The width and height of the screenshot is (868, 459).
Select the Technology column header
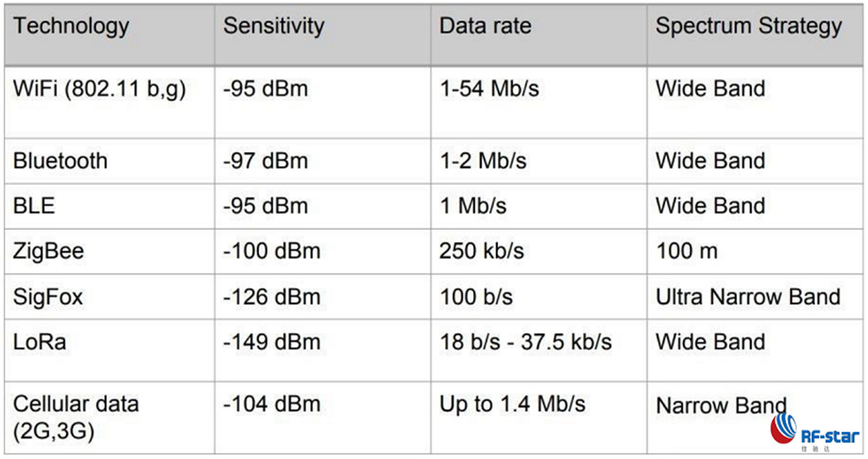coord(71,27)
